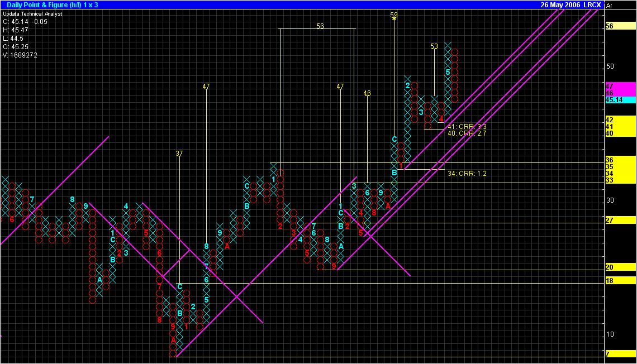The image size is (637, 364).
Task: Select the 34: CRR: 1.2 annotation
Action: [x=467, y=173]
